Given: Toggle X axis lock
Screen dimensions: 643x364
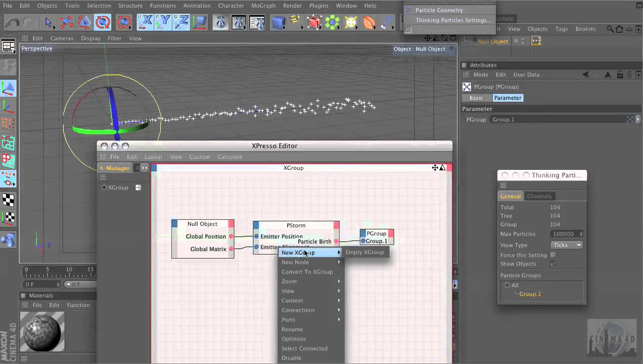Looking at the screenshot, I should point(145,22).
